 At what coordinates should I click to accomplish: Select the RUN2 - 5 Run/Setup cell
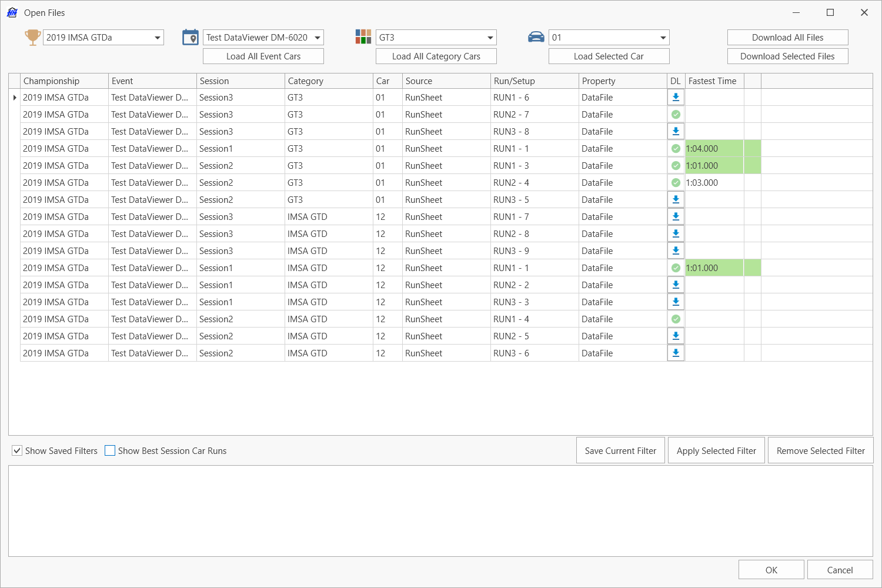(x=534, y=336)
